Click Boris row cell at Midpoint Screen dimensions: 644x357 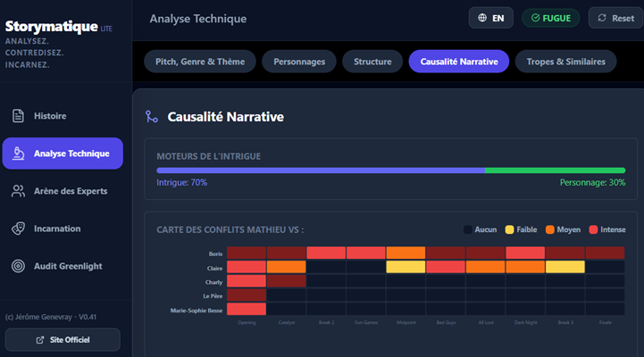click(x=406, y=253)
